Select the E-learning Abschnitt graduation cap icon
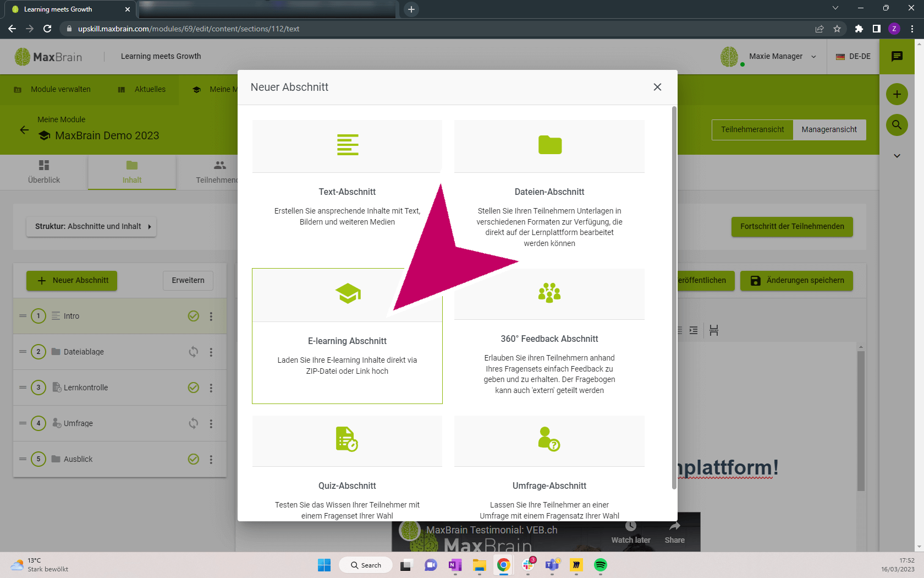The image size is (924, 578). click(x=348, y=293)
